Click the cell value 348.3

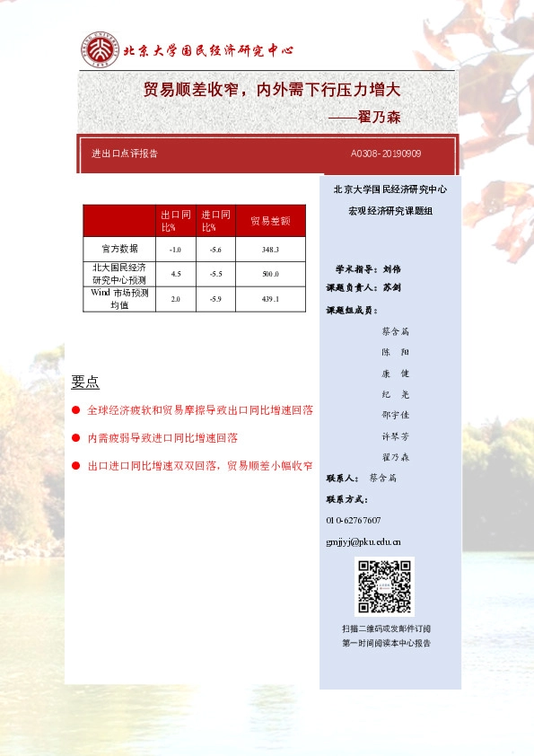coord(270,250)
